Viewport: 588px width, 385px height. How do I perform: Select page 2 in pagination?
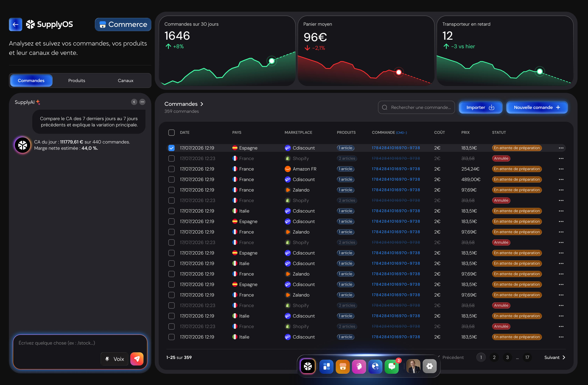coord(494,358)
